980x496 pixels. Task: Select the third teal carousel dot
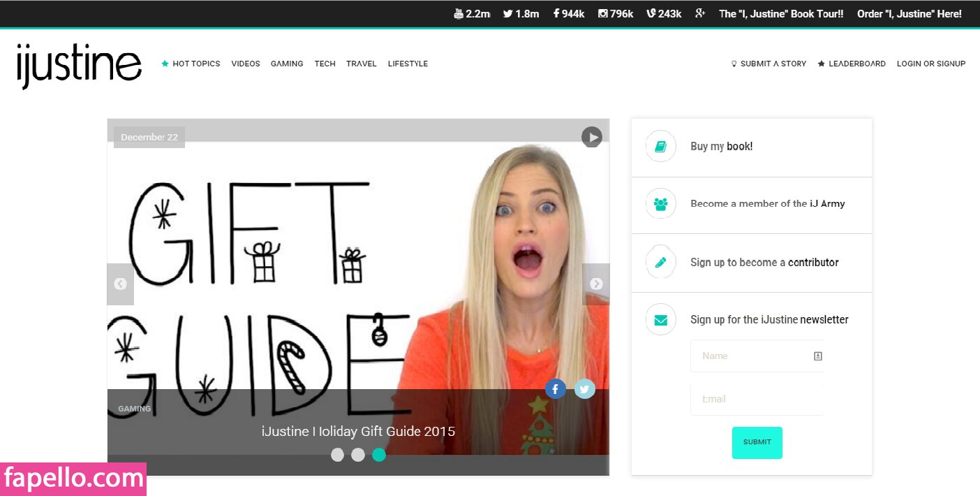(379, 455)
